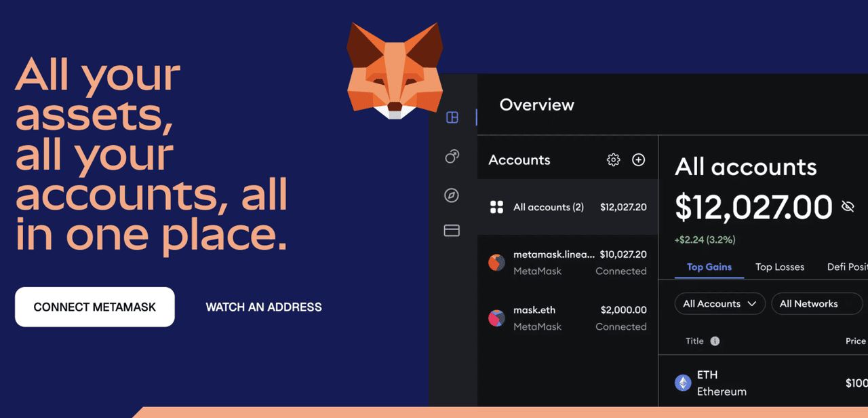
Task: Select the key-shaped connections sidebar icon
Action: click(x=452, y=157)
